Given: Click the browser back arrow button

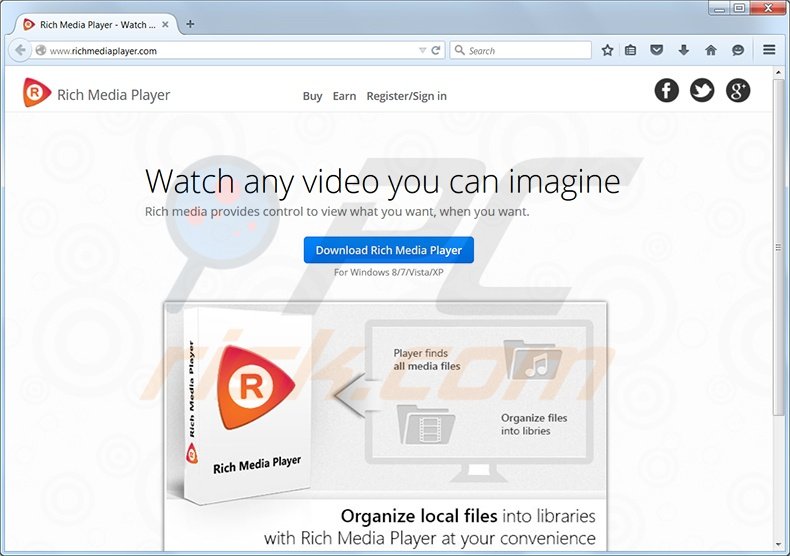Looking at the screenshot, I should (x=20, y=50).
